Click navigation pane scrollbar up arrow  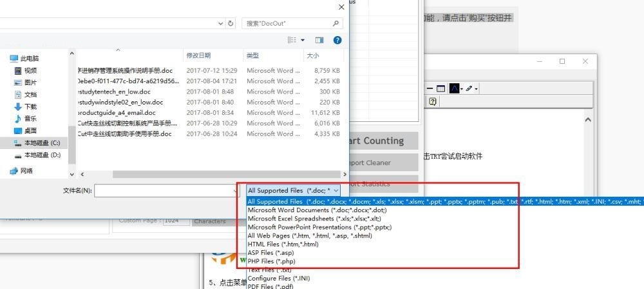[x=72, y=53]
